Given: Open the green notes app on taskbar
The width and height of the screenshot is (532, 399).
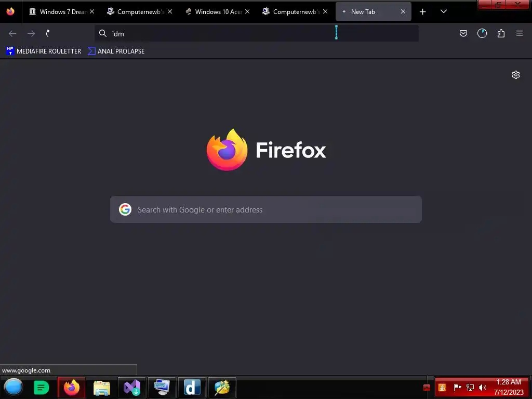Looking at the screenshot, I should (x=42, y=388).
